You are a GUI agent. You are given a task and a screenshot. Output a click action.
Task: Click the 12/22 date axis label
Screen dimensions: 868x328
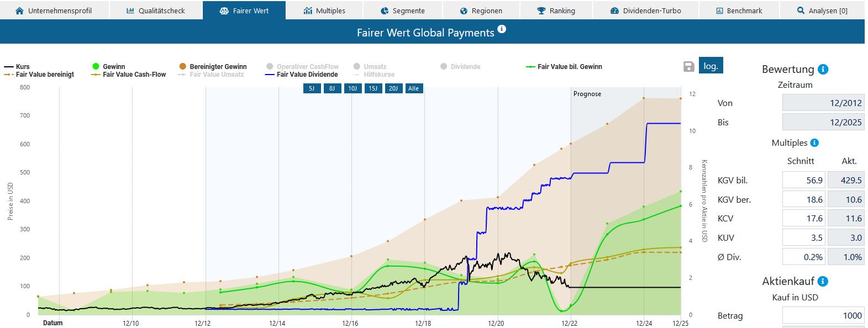pos(570,324)
